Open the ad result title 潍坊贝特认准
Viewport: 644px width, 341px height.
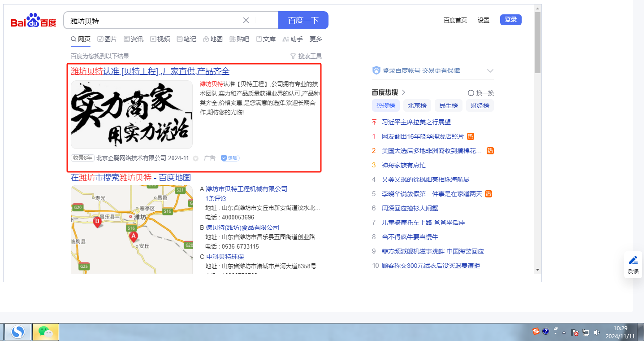pyautogui.click(x=150, y=71)
